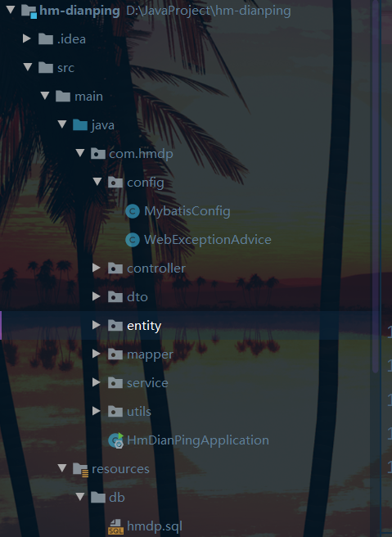Viewport: 392px width, 537px height.
Task: Click the blue java source folder icon
Action: [80, 125]
